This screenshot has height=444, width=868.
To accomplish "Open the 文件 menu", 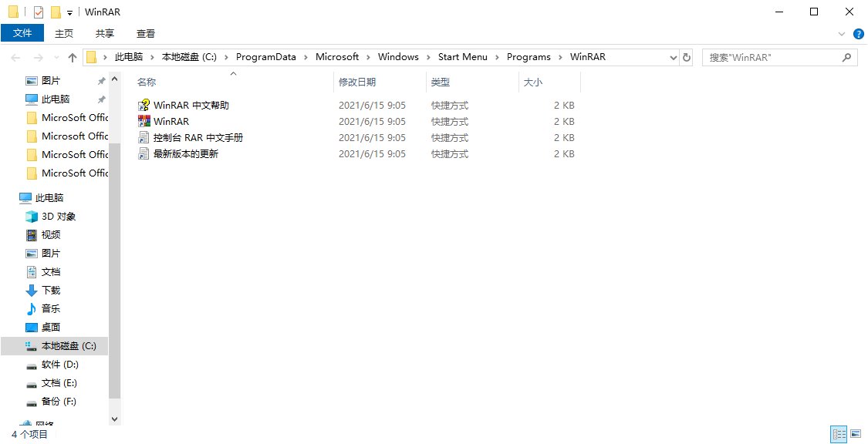I will pos(23,34).
